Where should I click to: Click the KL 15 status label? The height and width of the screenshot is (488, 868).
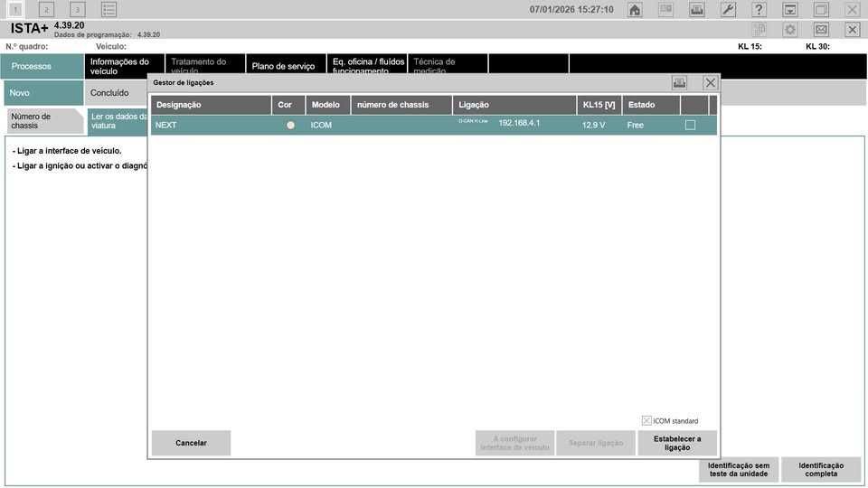click(750, 46)
